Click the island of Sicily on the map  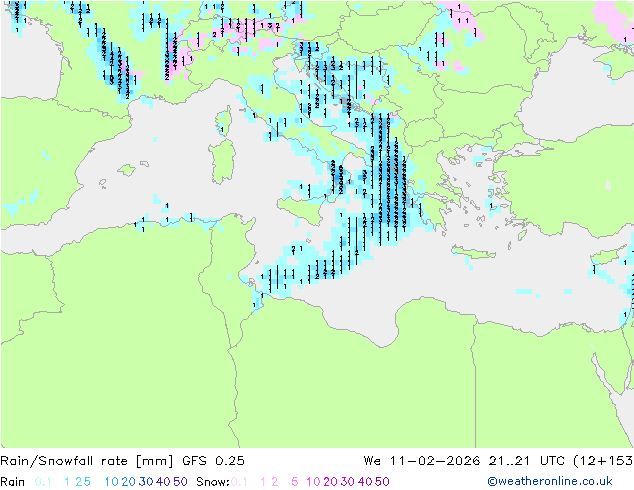(301, 210)
